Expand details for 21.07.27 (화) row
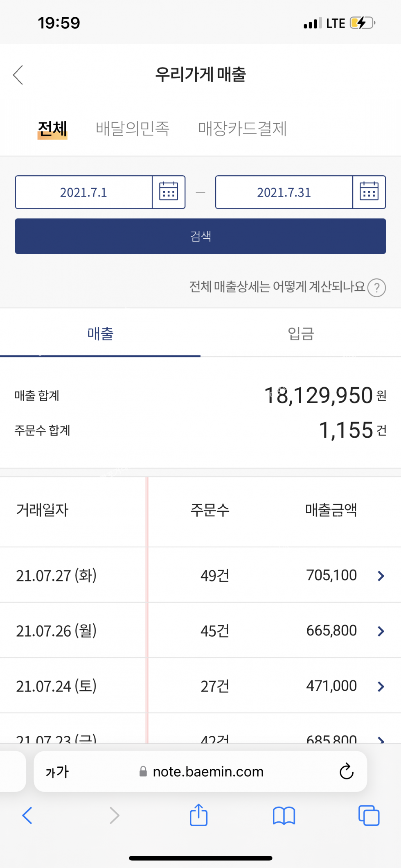The width and height of the screenshot is (401, 868). pos(381,576)
